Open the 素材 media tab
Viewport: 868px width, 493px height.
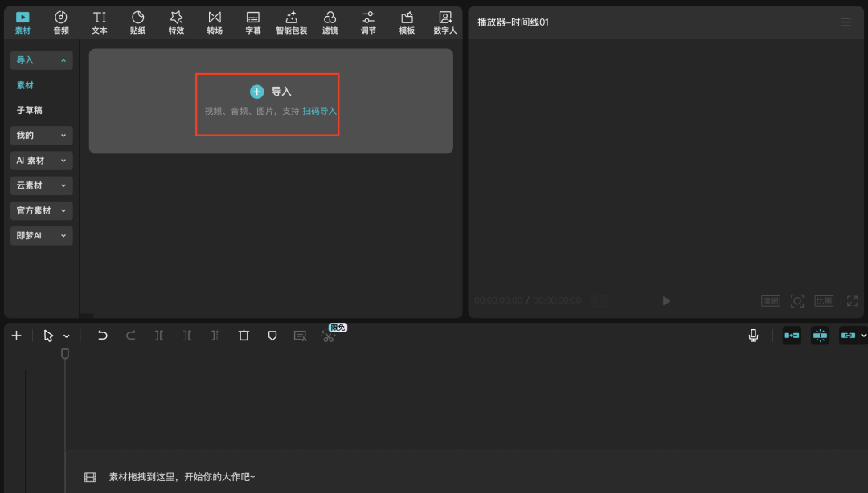click(x=23, y=22)
